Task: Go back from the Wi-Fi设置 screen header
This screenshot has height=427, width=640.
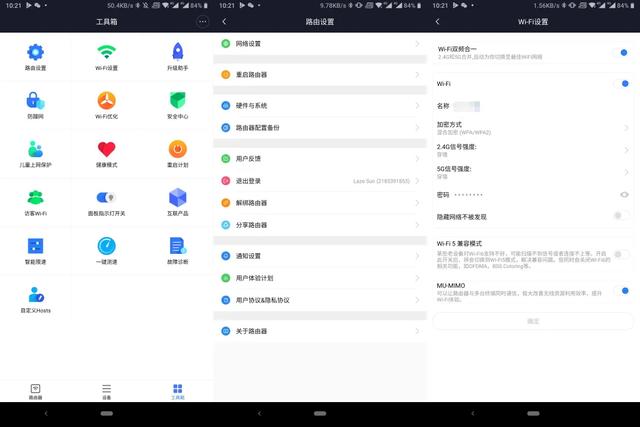Action: click(x=438, y=22)
